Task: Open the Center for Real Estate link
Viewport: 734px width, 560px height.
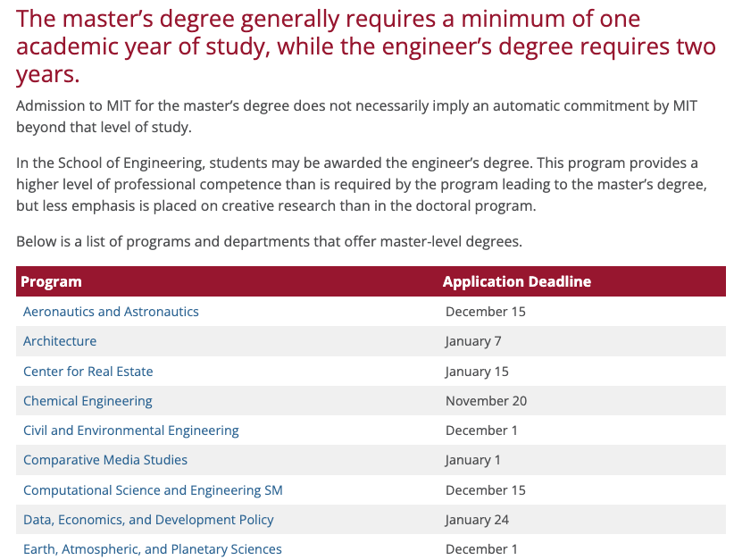Action: pyautogui.click(x=88, y=372)
